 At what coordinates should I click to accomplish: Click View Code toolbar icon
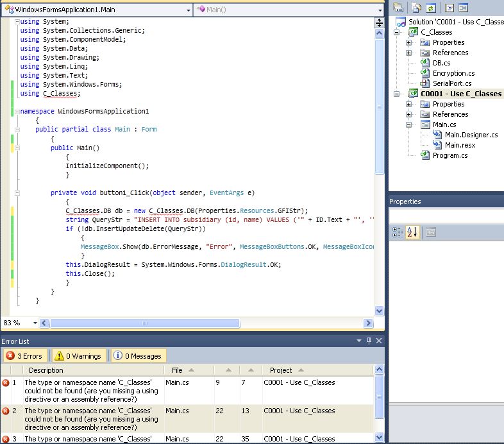tap(449, 8)
